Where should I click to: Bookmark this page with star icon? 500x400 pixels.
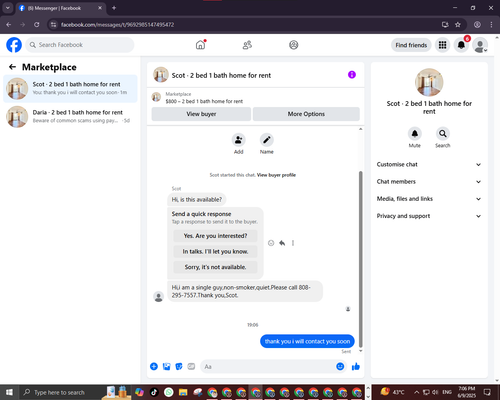point(458,25)
